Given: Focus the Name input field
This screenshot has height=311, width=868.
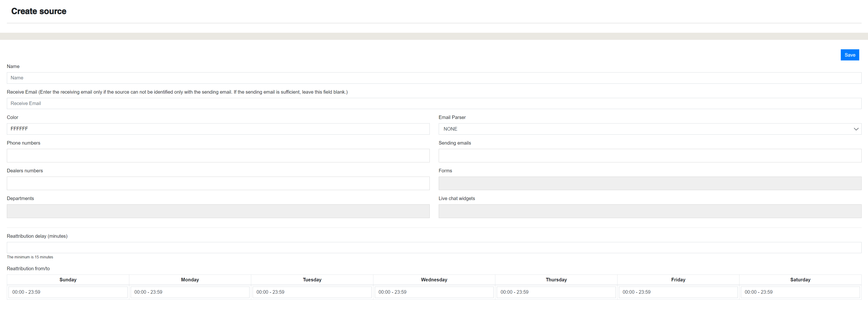Looking at the screenshot, I should pyautogui.click(x=434, y=78).
